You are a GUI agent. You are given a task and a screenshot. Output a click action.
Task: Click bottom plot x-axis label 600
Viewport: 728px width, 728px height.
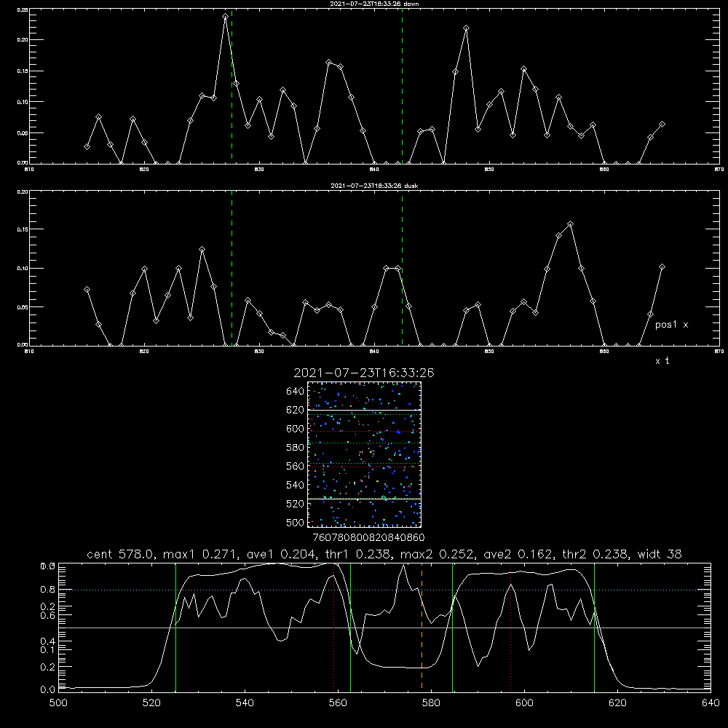pyautogui.click(x=524, y=703)
